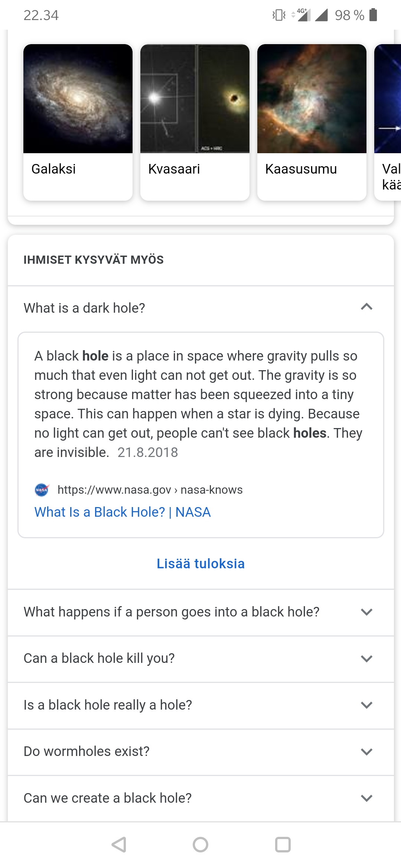Tap the Android back navigation icon
The height and width of the screenshot is (868, 401).
click(119, 845)
